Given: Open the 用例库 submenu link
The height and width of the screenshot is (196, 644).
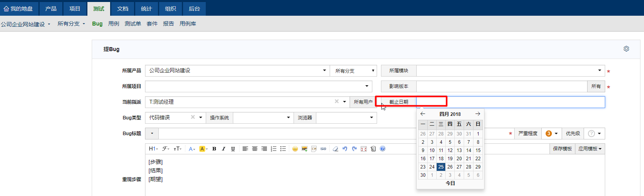Looking at the screenshot, I should pyautogui.click(x=188, y=24).
